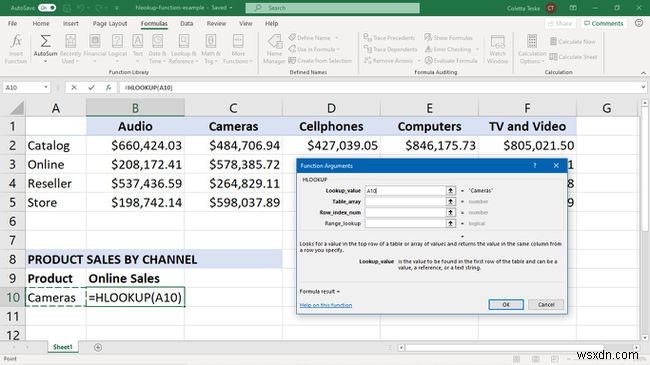650x365 pixels.
Task: Open the Name Manager
Action: 274,49
